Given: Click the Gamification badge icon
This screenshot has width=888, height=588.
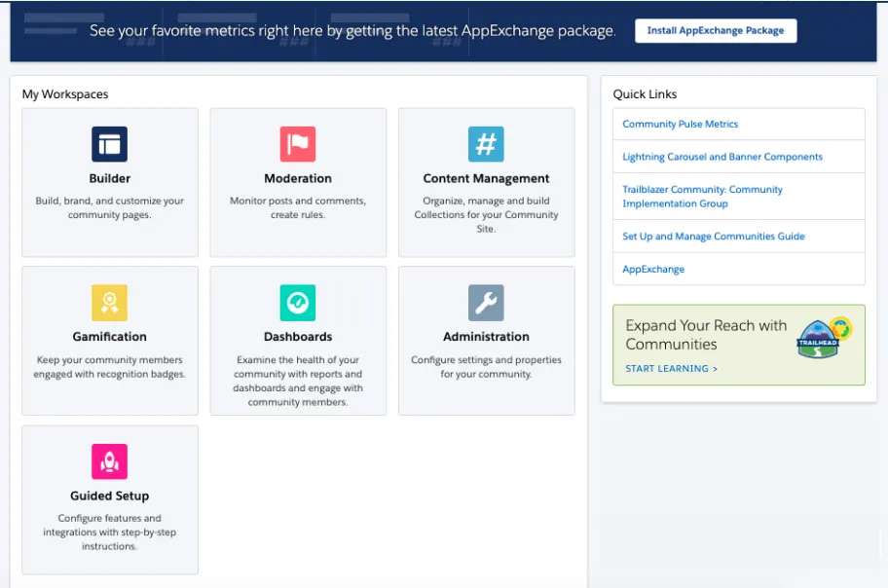Looking at the screenshot, I should point(109,302).
